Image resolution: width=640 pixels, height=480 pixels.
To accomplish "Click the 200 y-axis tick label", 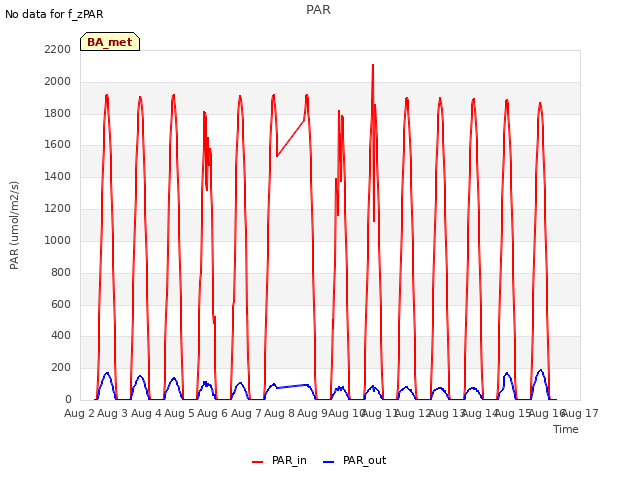I will pos(61,368).
